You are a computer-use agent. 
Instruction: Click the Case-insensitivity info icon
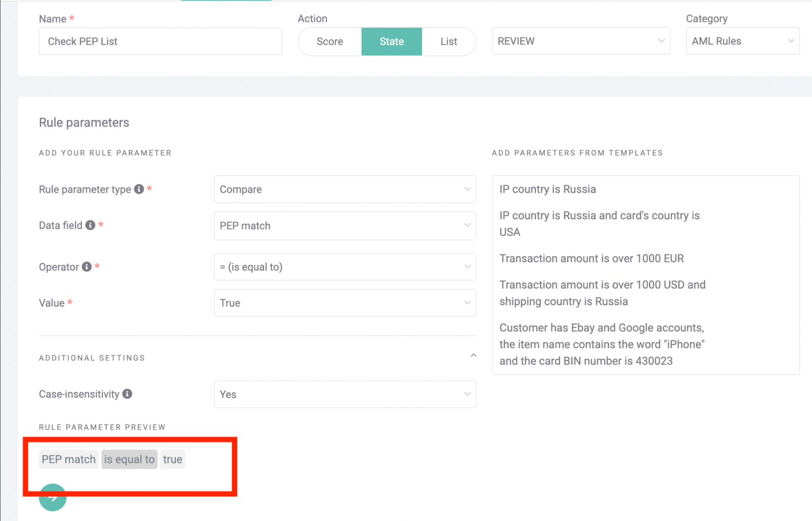coord(128,394)
